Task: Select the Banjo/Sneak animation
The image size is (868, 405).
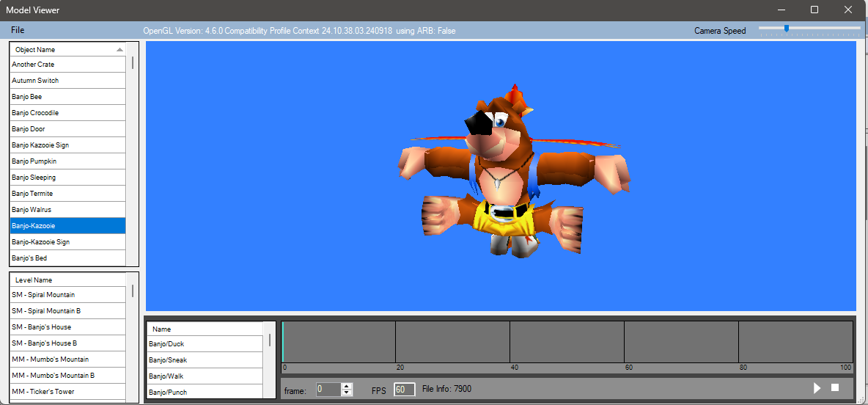Action: [x=205, y=360]
